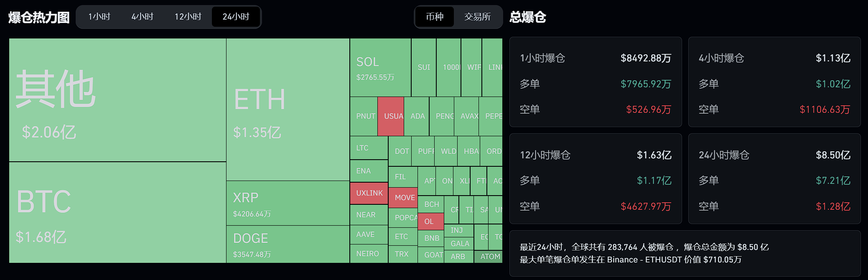This screenshot has width=868, height=280.
Task: Toggle view to 币种 mode
Action: (435, 17)
